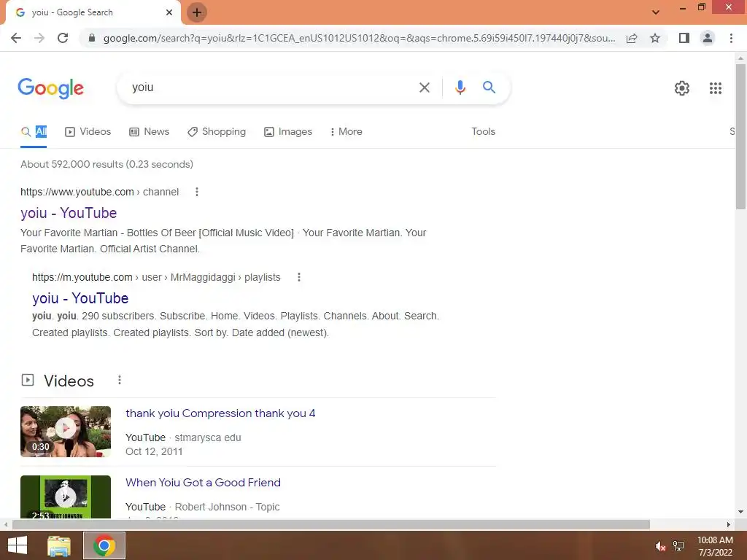Click the Chrome taskbar icon
Viewport: 747px width, 560px height.
click(104, 545)
